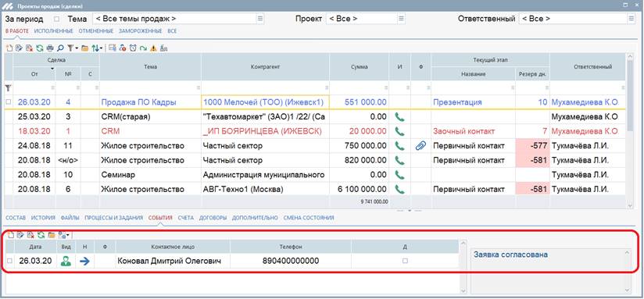The height and width of the screenshot is (299, 644).
Task: Delete event via events toolbar
Action: [x=30, y=235]
